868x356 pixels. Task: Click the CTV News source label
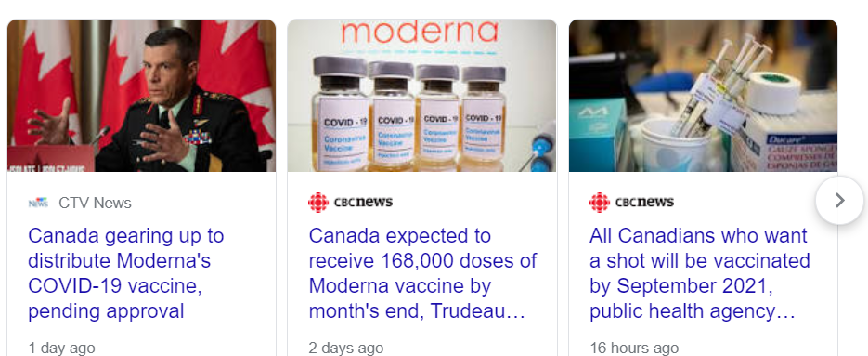click(96, 203)
